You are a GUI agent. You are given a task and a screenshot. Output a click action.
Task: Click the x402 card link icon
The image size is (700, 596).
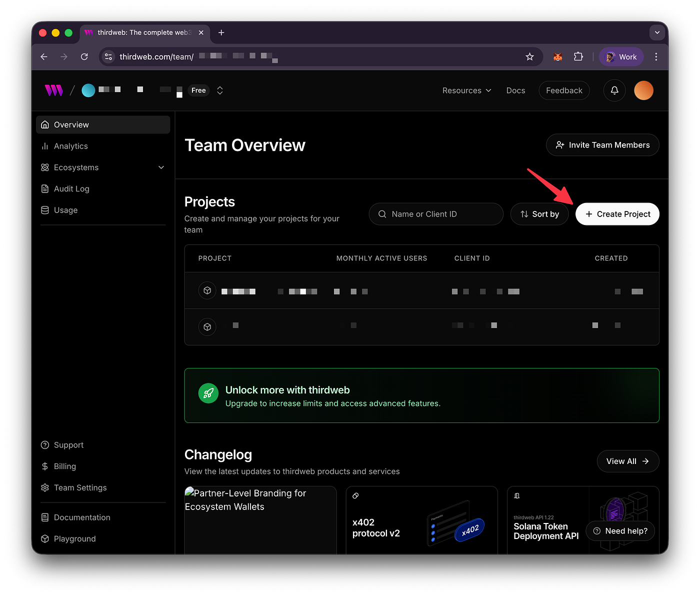[x=355, y=496]
